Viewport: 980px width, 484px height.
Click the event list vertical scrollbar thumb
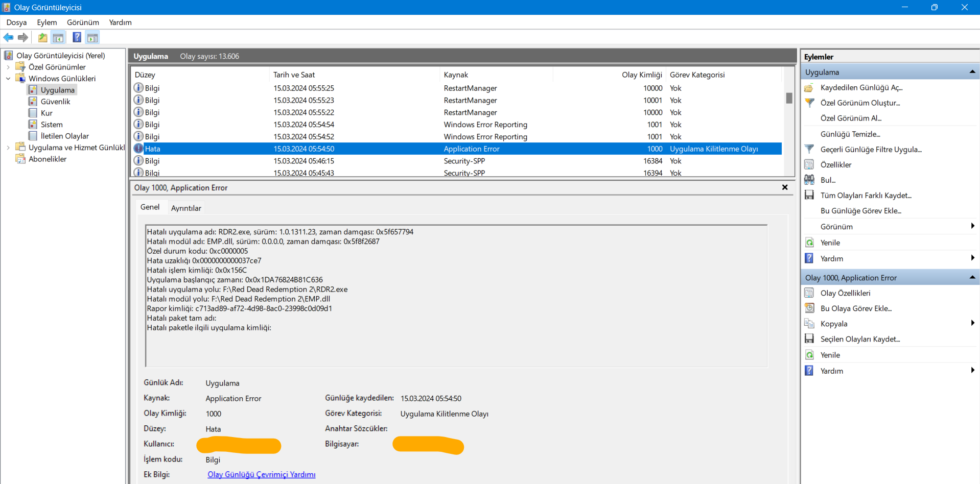point(789,98)
